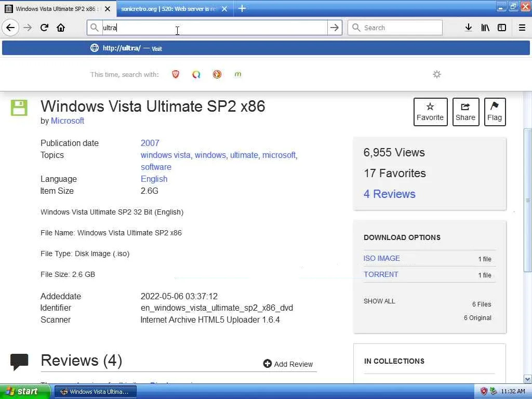The width and height of the screenshot is (532, 399).
Task: Search this time with Brave icon
Action: pyautogui.click(x=176, y=74)
